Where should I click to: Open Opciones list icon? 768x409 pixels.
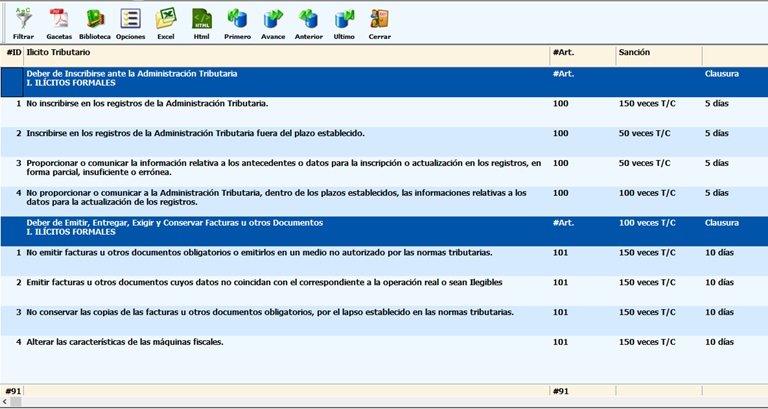click(130, 18)
